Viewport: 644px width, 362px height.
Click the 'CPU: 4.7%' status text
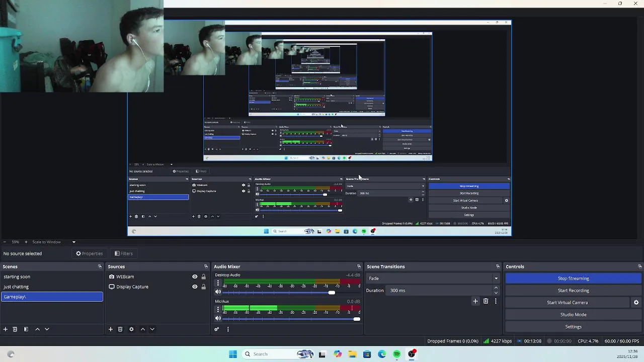pos(588,341)
